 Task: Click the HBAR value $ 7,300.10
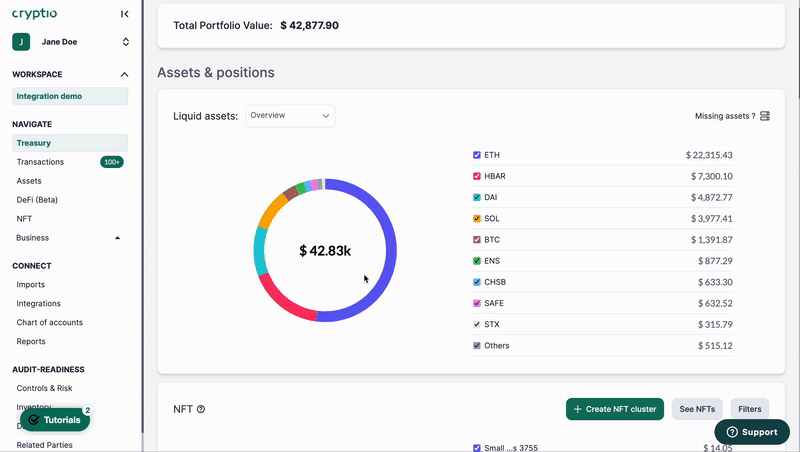(x=711, y=176)
